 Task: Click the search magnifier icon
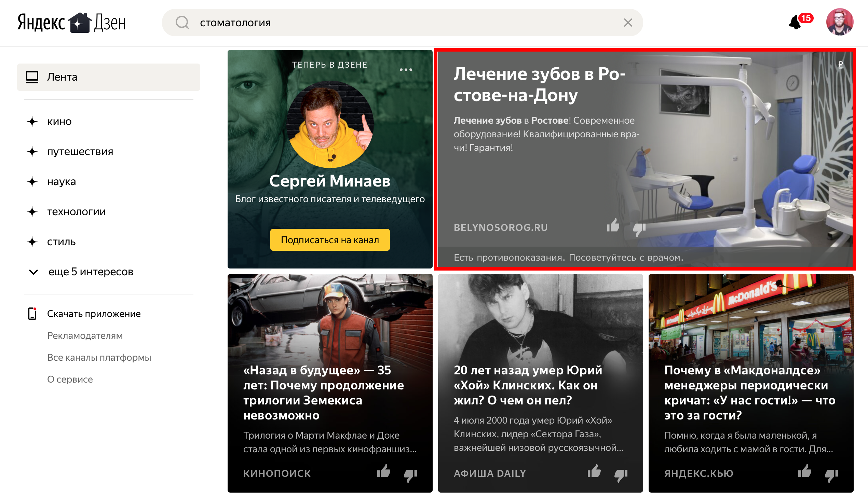click(x=182, y=23)
